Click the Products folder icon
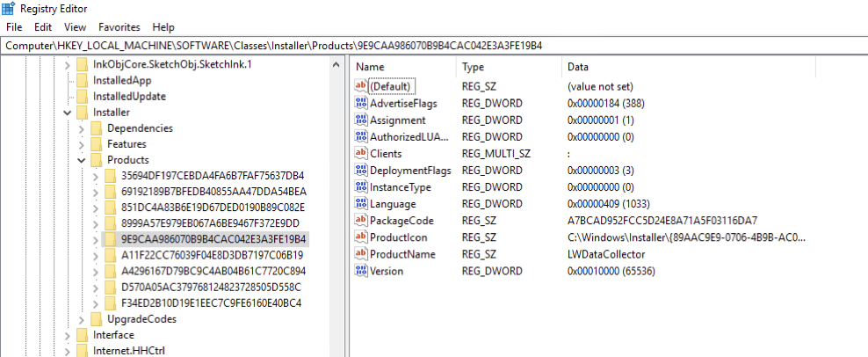This screenshot has height=357, width=868. pos(97,160)
